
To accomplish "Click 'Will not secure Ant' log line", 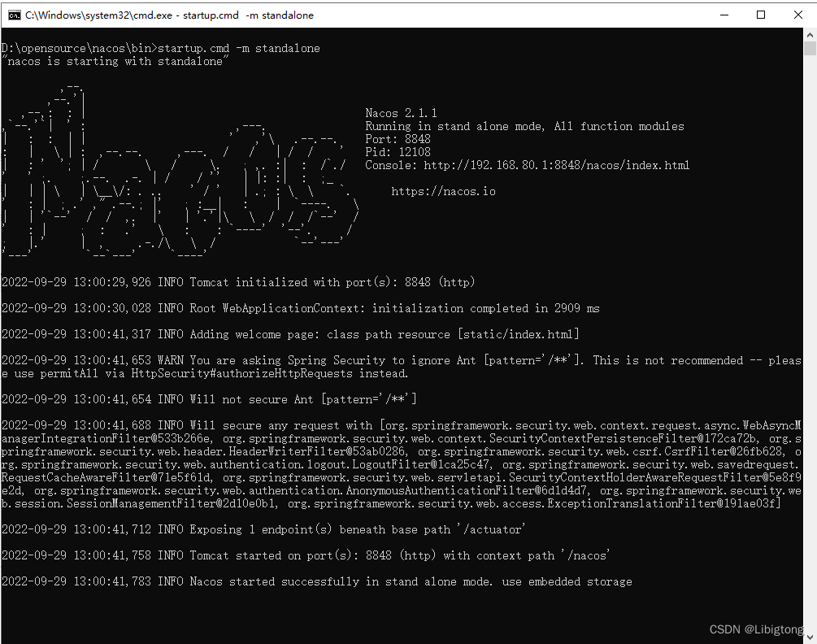I will [209, 399].
